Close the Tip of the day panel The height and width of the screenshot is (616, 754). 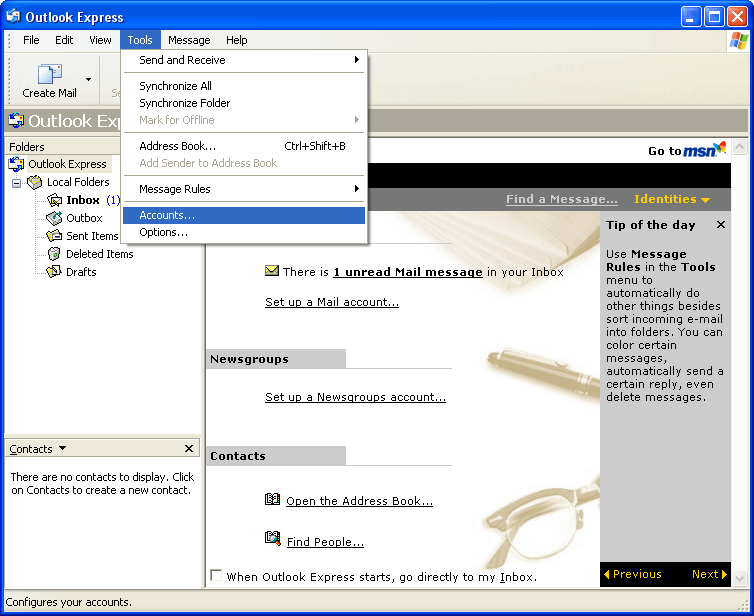pos(721,225)
